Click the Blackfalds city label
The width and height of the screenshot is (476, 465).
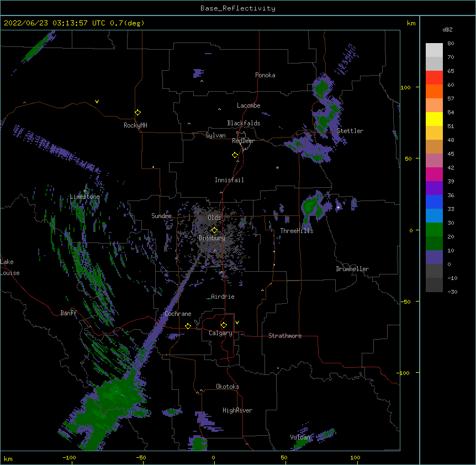coord(244,123)
